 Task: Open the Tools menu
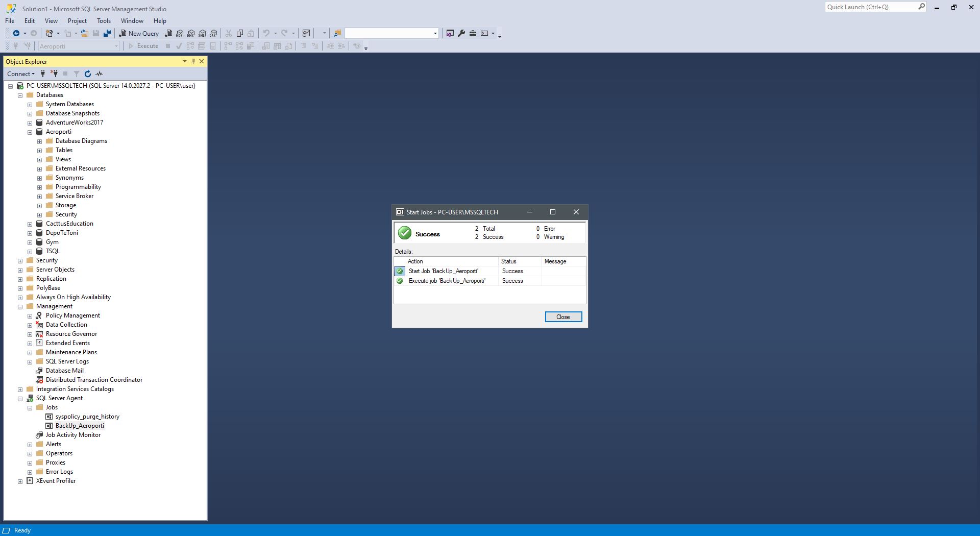104,20
